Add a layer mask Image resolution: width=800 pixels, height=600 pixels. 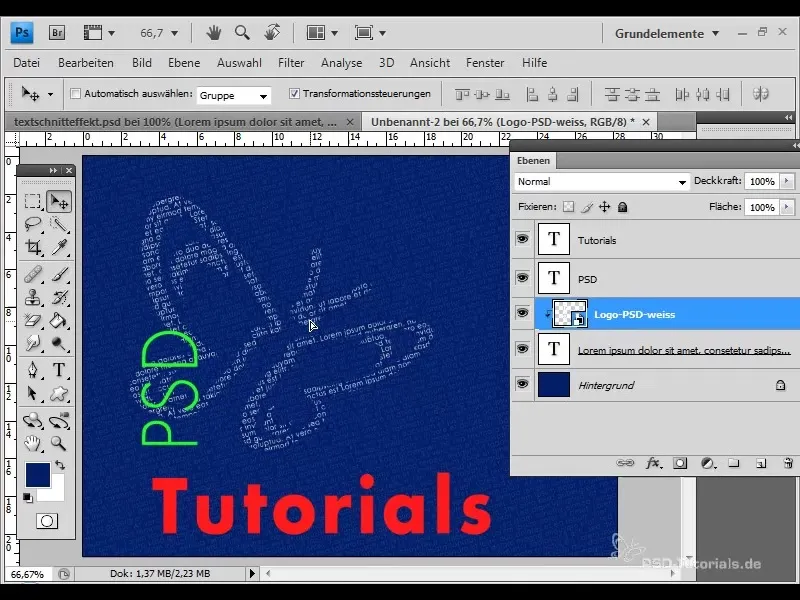coord(680,463)
